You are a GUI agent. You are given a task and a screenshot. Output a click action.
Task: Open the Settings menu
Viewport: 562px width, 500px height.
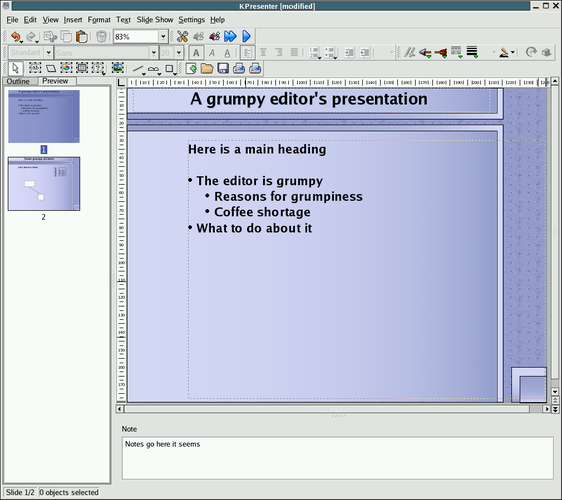coord(192,20)
